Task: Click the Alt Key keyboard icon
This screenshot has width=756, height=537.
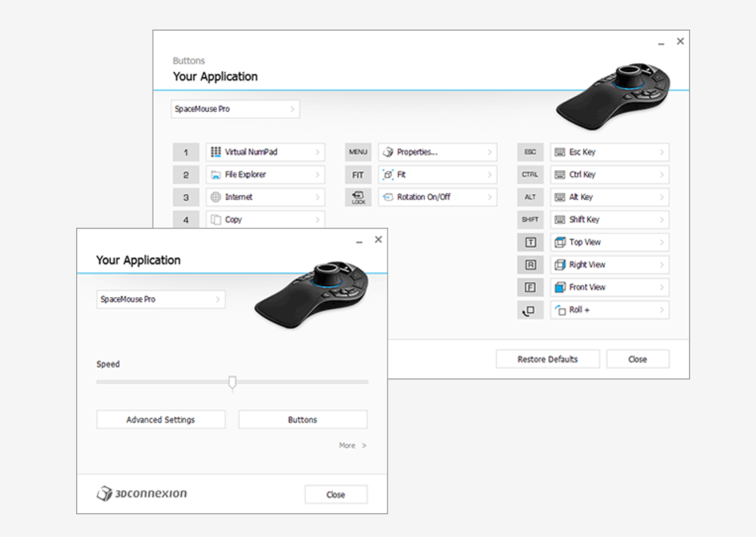Action: (560, 197)
